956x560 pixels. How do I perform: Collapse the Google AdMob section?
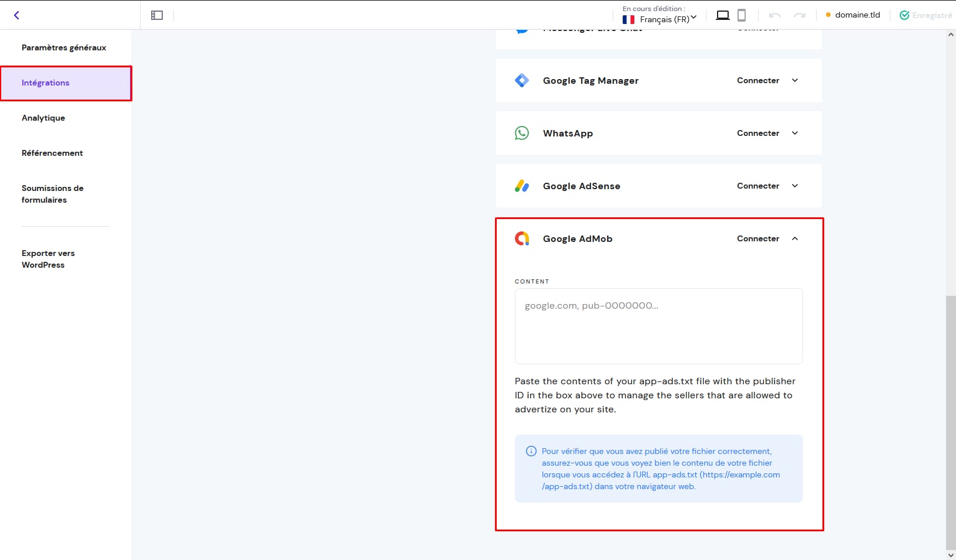point(795,238)
